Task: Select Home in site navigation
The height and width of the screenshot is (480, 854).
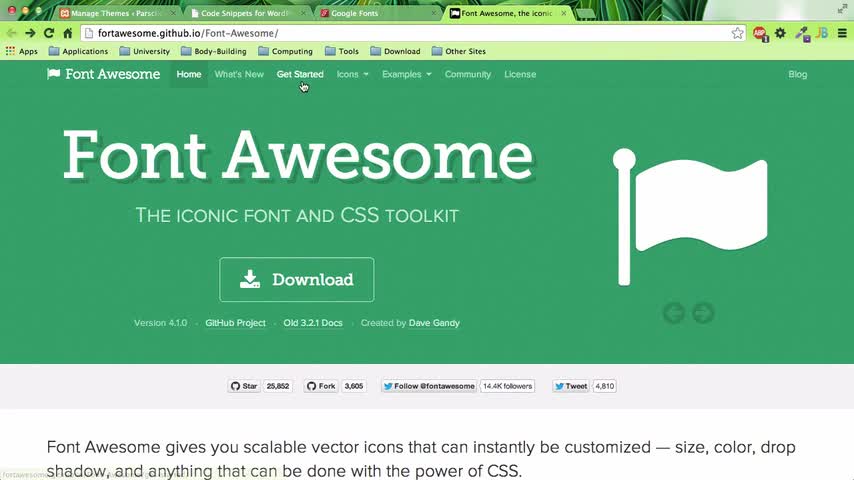Action: coord(189,74)
